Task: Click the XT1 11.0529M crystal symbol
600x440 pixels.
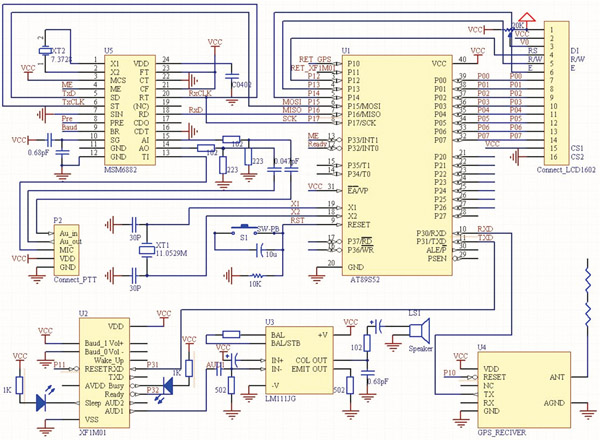Action: 146,250
